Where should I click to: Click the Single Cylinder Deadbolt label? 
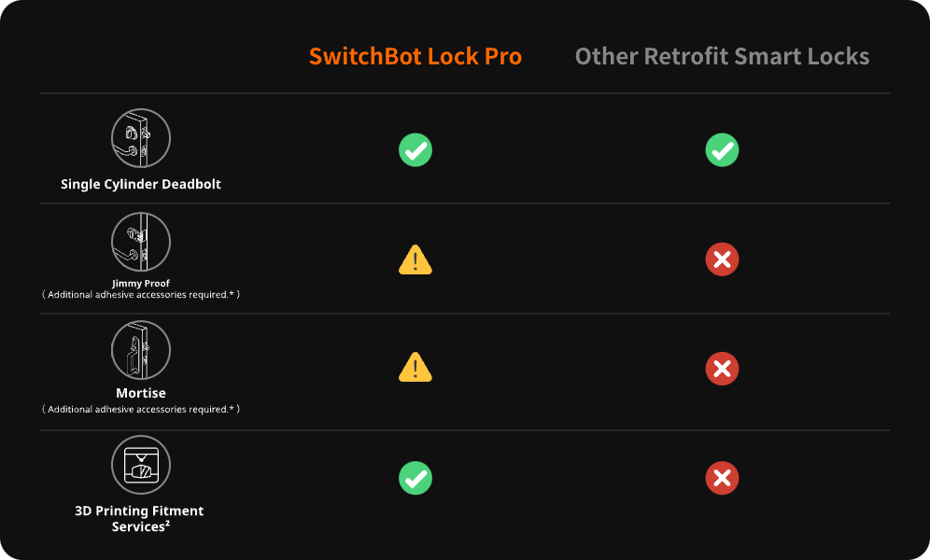point(141,184)
